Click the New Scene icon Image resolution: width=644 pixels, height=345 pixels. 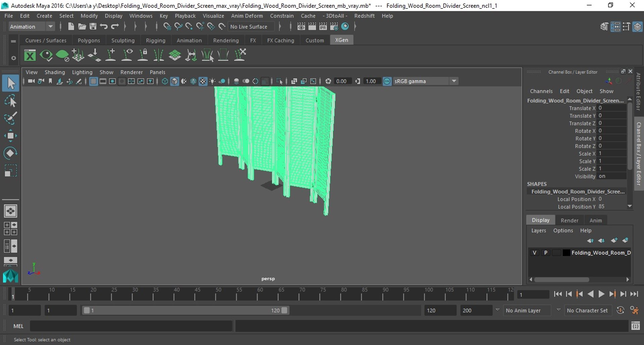coord(71,26)
